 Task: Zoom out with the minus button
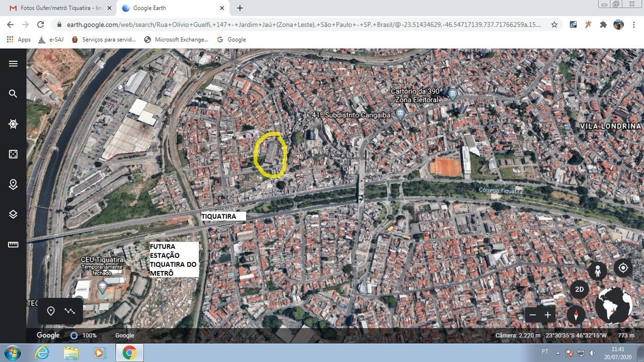coord(533,315)
